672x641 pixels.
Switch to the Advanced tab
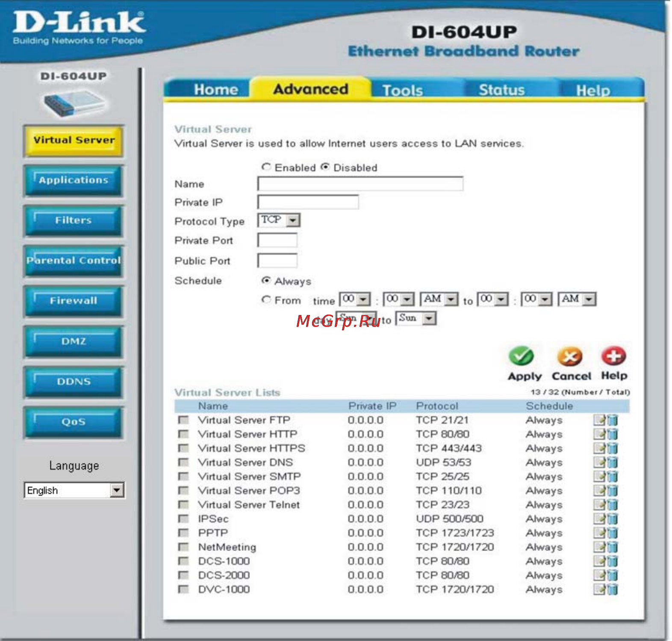click(311, 89)
